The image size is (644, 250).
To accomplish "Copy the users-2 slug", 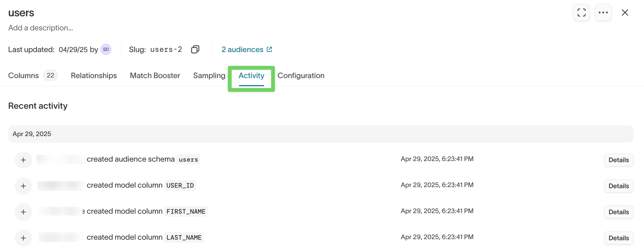I will [195, 49].
